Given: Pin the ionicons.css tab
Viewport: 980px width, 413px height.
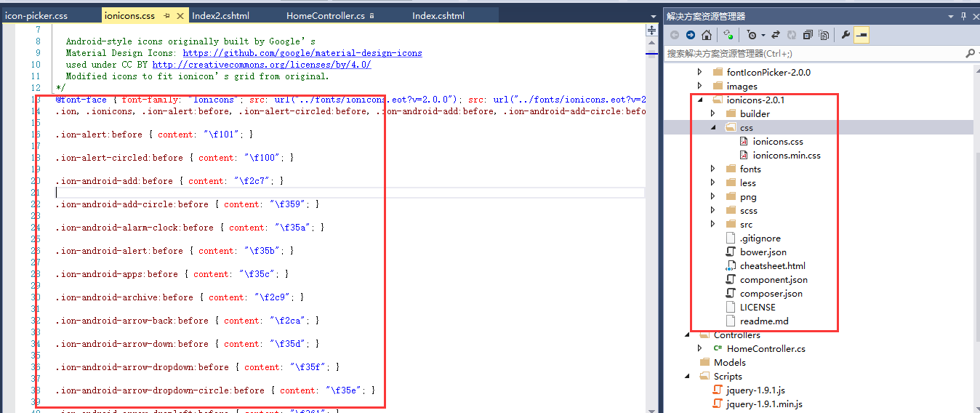Looking at the screenshot, I should tap(166, 15).
